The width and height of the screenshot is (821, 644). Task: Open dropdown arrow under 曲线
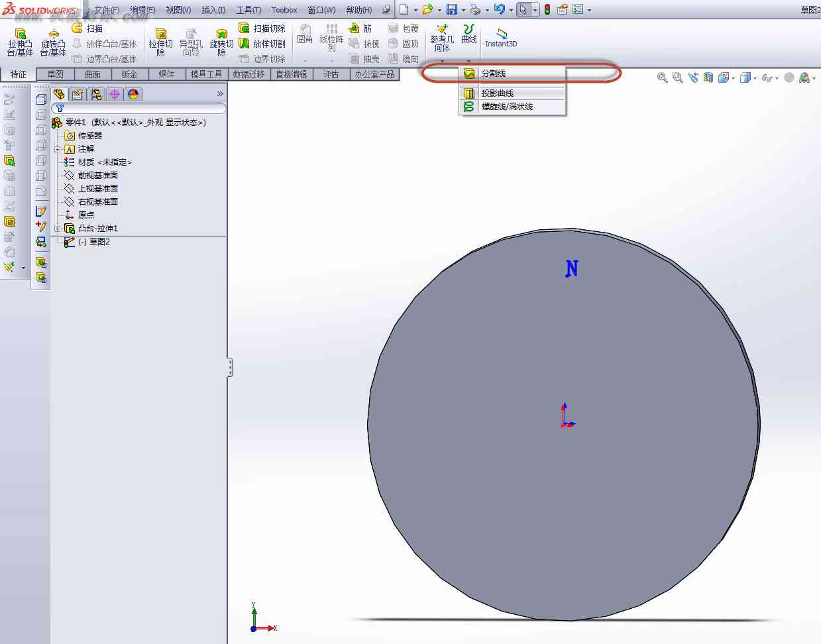[469, 61]
